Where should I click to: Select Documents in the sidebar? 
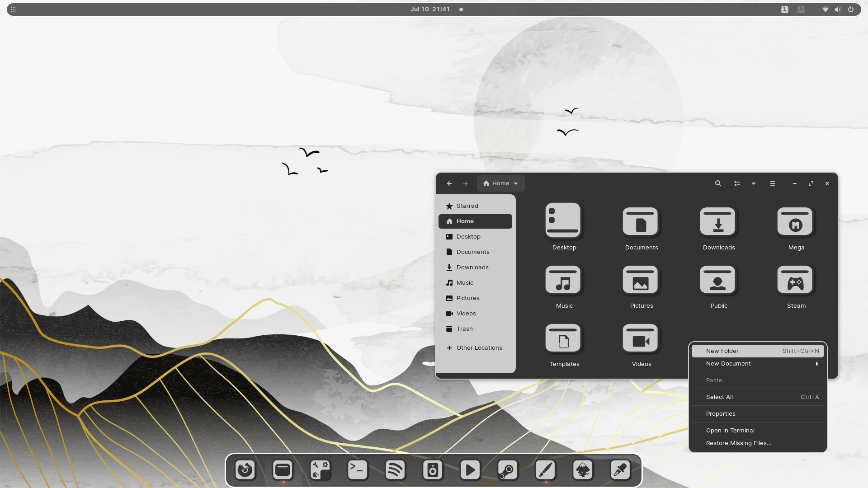click(x=475, y=252)
